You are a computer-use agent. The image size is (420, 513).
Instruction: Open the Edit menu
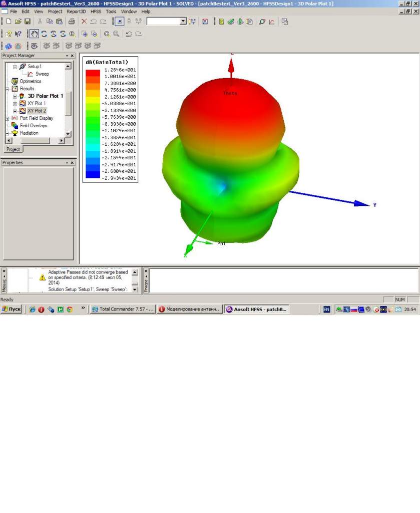coord(26,12)
